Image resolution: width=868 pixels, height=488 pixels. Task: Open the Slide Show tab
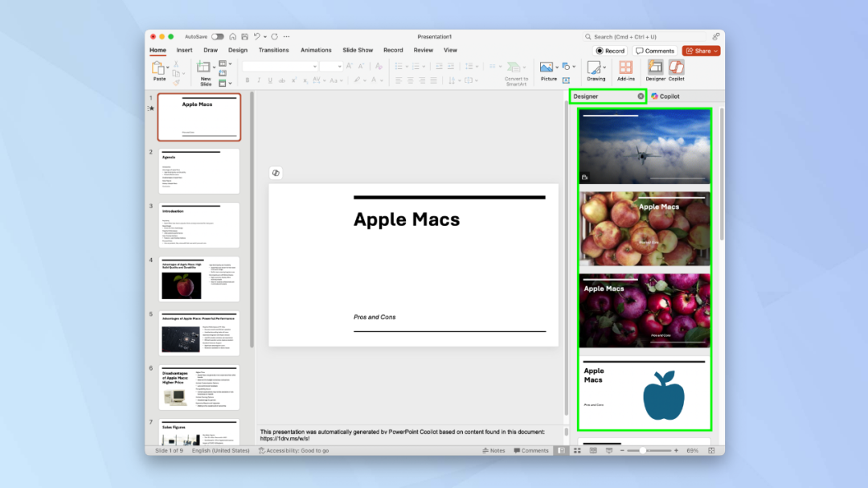click(x=358, y=50)
